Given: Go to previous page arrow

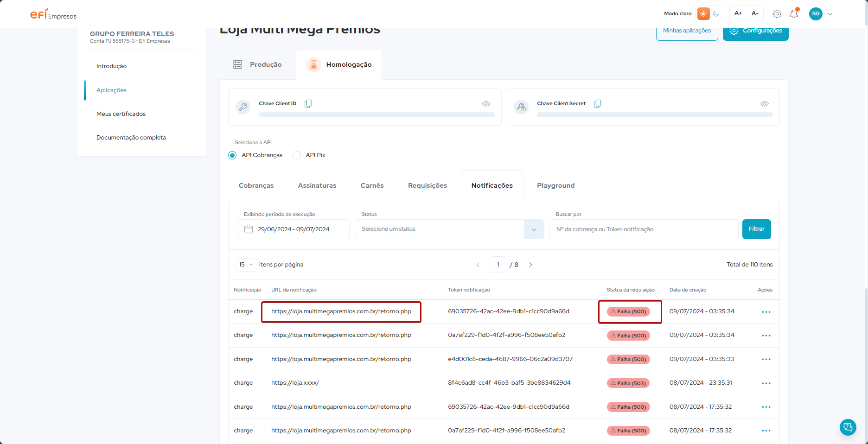Looking at the screenshot, I should pyautogui.click(x=478, y=265).
